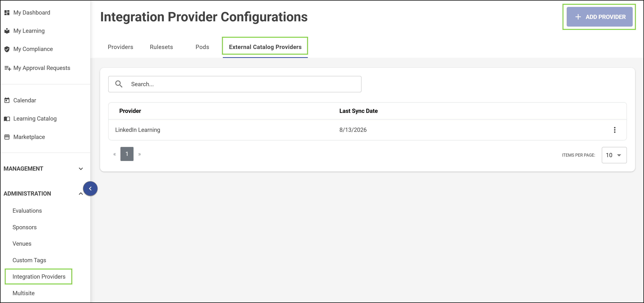644x303 pixels.
Task: Collapse the ADMINISTRATION section
Action: tap(81, 194)
